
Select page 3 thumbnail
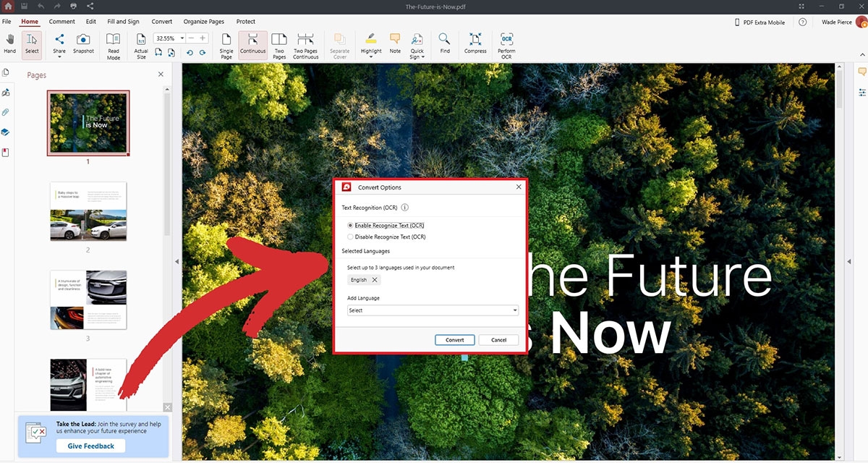point(88,300)
